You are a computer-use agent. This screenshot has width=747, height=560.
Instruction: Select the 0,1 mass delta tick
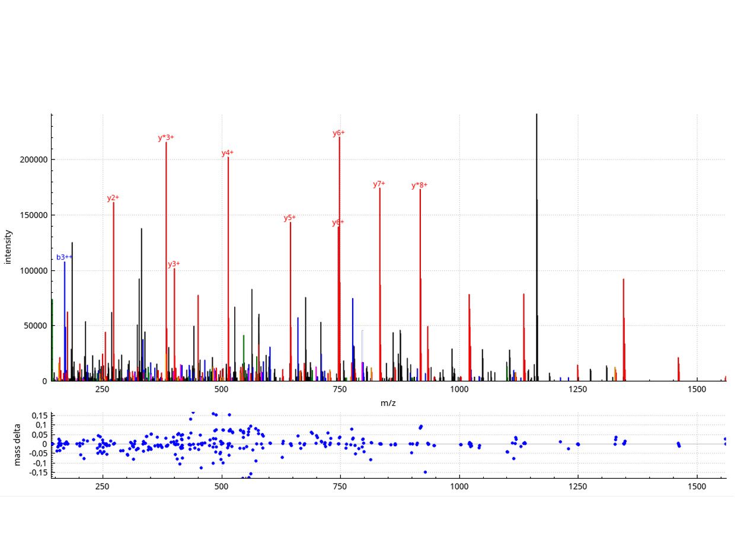pos(43,425)
